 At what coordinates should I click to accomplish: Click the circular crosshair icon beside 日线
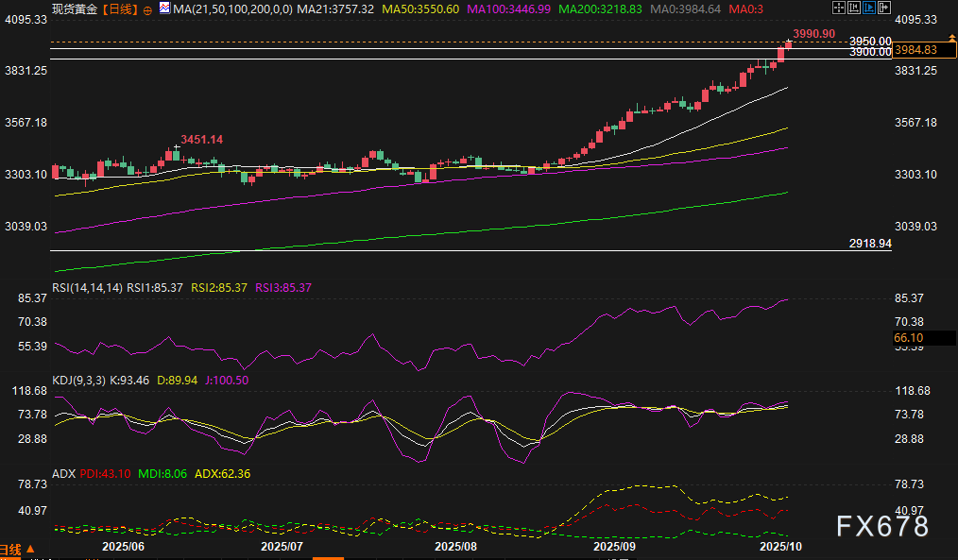146,9
